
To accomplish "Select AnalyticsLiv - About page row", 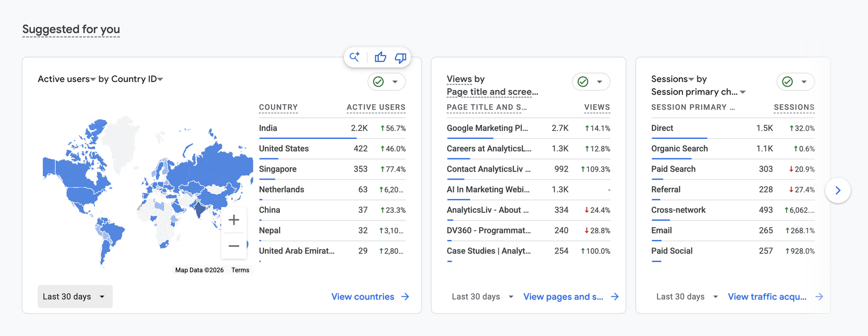I will tap(528, 210).
